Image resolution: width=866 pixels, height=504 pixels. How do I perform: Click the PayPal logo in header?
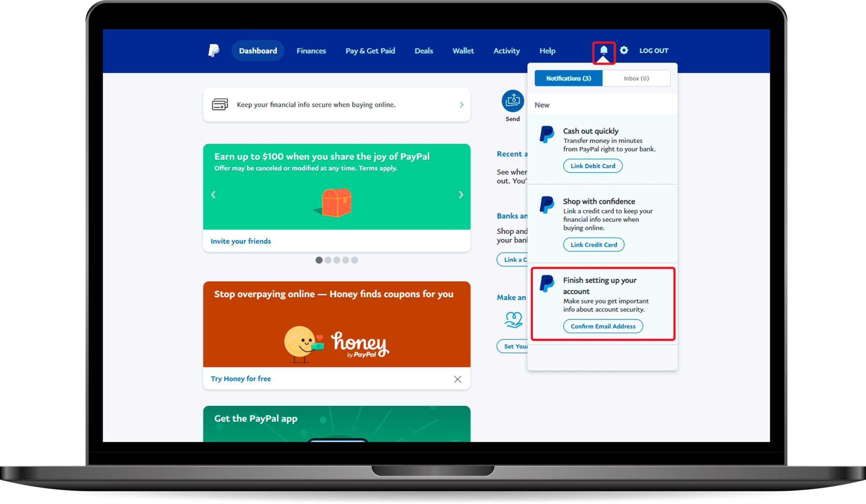pyautogui.click(x=214, y=51)
